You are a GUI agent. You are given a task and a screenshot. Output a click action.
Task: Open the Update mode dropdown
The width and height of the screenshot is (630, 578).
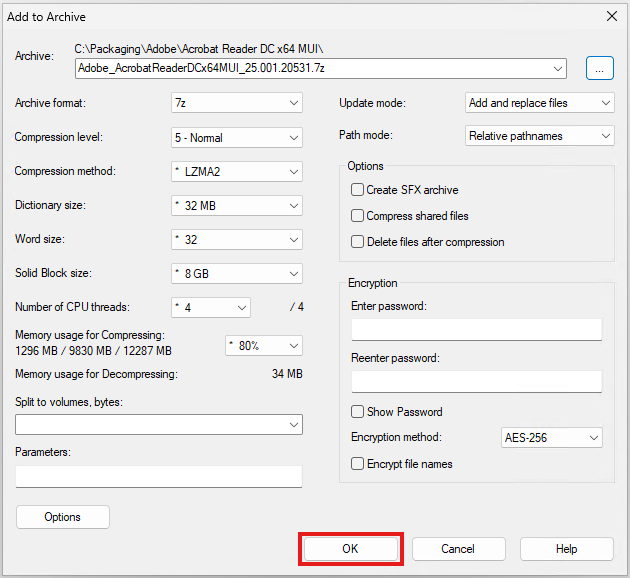539,103
